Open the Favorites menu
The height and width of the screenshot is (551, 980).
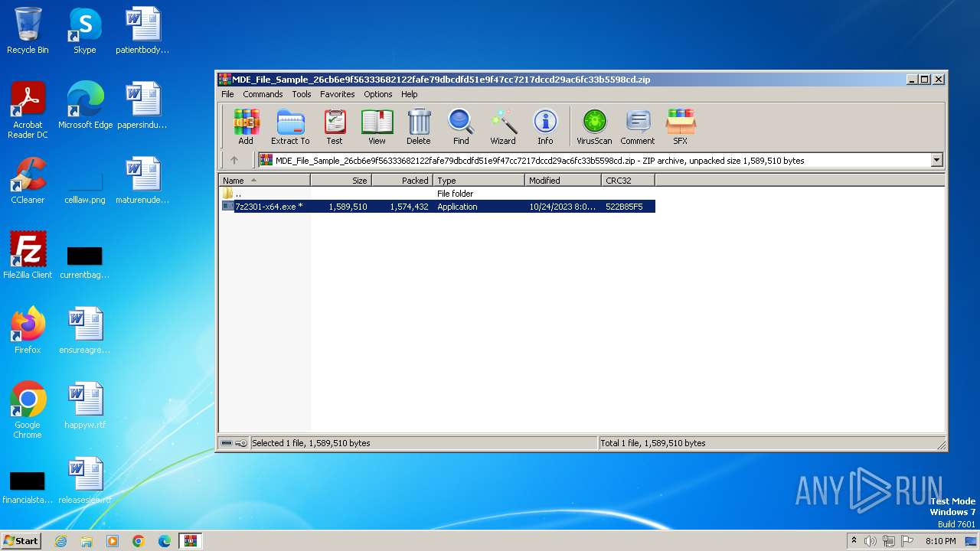pos(338,94)
